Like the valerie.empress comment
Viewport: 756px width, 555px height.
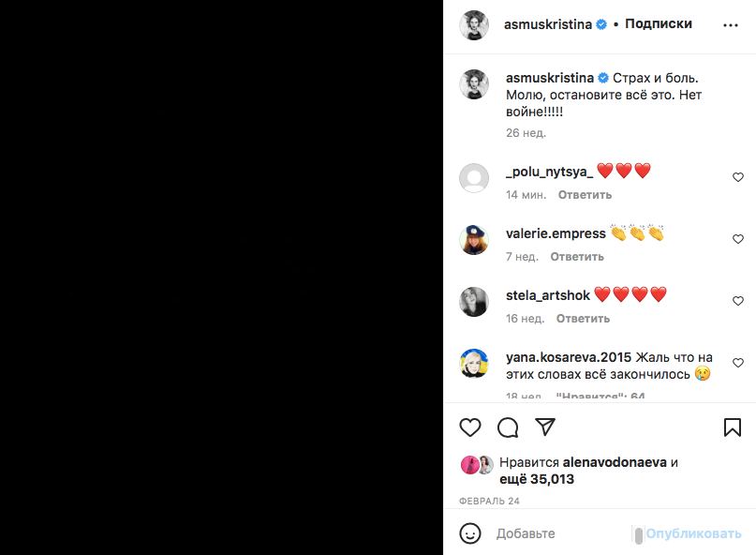click(x=738, y=239)
